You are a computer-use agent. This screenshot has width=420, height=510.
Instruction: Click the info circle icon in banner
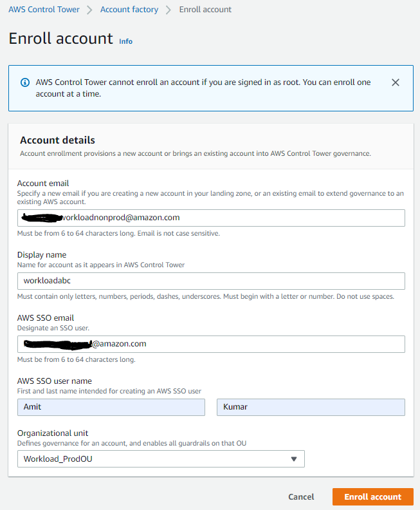(x=25, y=82)
